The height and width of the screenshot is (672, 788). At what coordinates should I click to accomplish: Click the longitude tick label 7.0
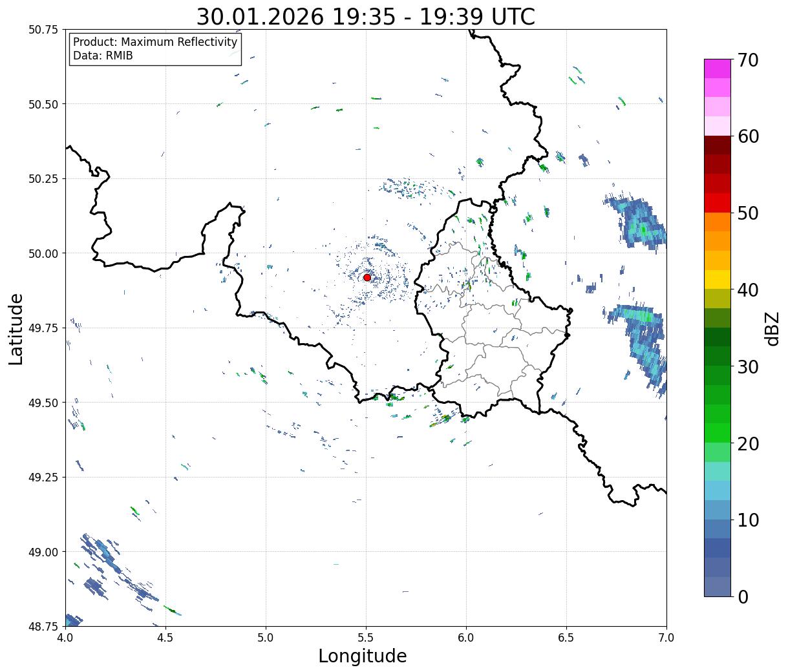(x=666, y=638)
